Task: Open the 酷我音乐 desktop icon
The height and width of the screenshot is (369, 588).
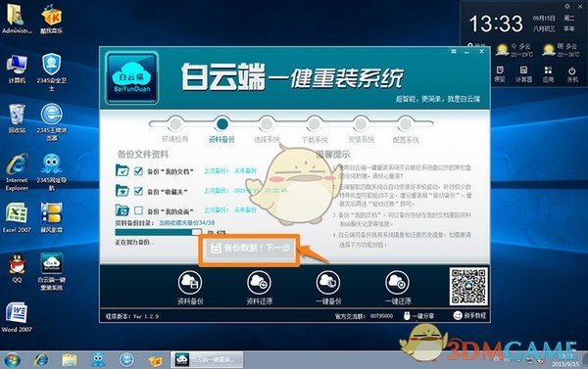Action: [51, 18]
